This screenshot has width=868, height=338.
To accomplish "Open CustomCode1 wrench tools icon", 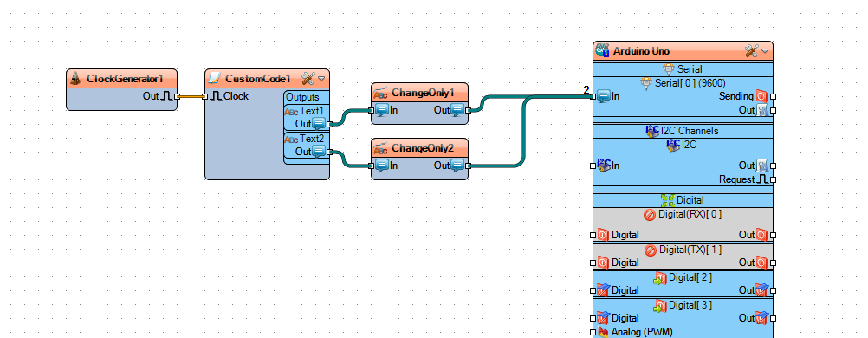I will point(308,79).
